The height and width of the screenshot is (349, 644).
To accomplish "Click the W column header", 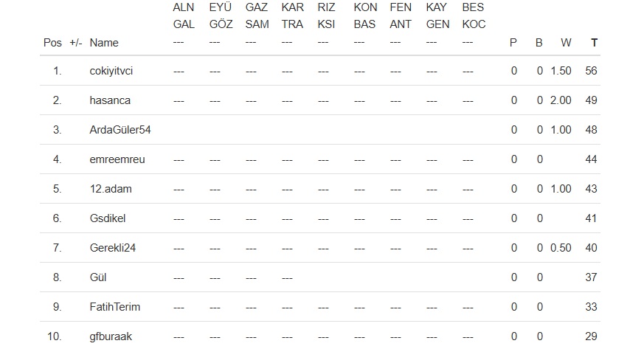I will (566, 43).
